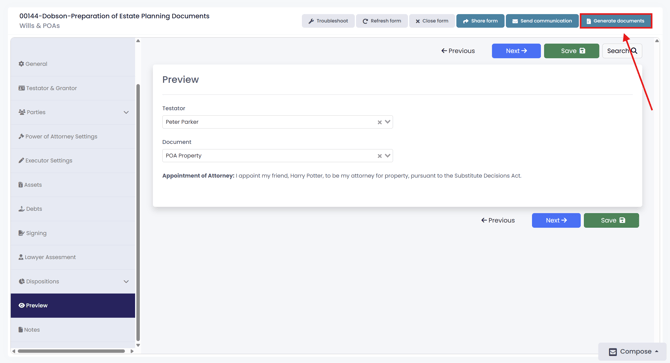Open Executor Settings section

(x=73, y=161)
